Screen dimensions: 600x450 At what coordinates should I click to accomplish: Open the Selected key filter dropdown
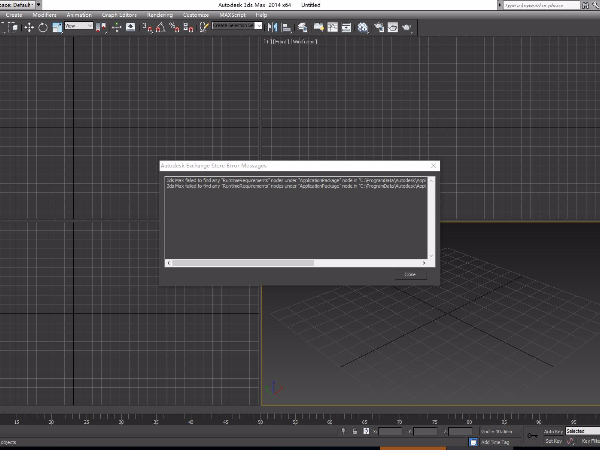click(581, 431)
